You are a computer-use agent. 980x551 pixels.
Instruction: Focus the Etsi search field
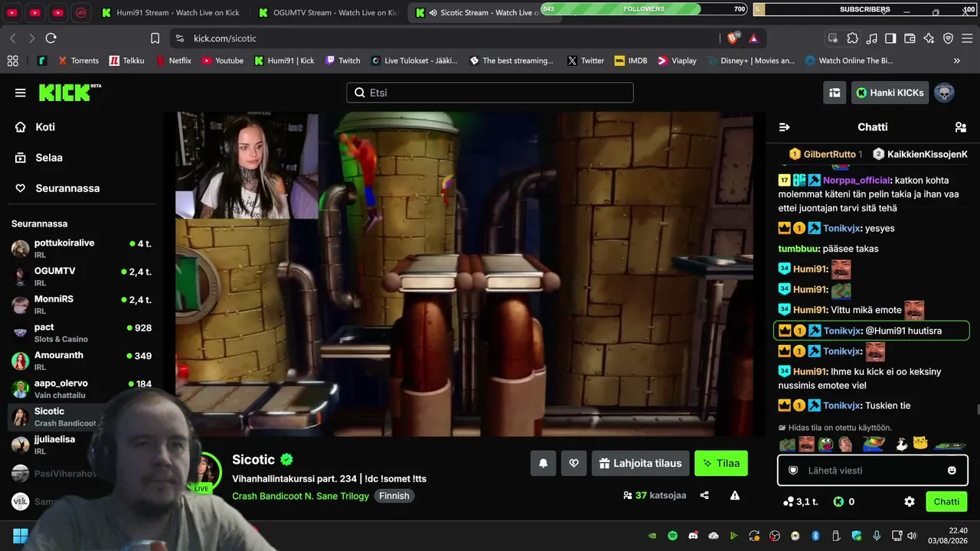[x=490, y=93]
